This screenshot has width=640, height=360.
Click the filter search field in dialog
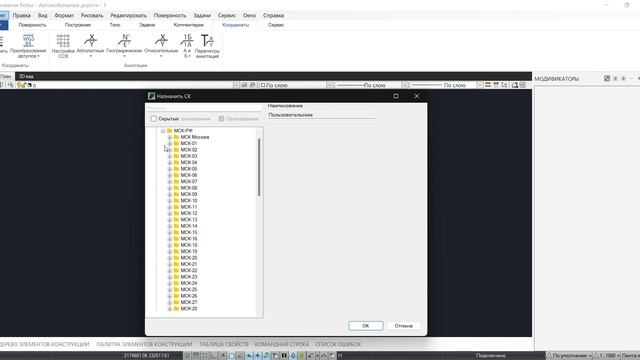(x=204, y=108)
